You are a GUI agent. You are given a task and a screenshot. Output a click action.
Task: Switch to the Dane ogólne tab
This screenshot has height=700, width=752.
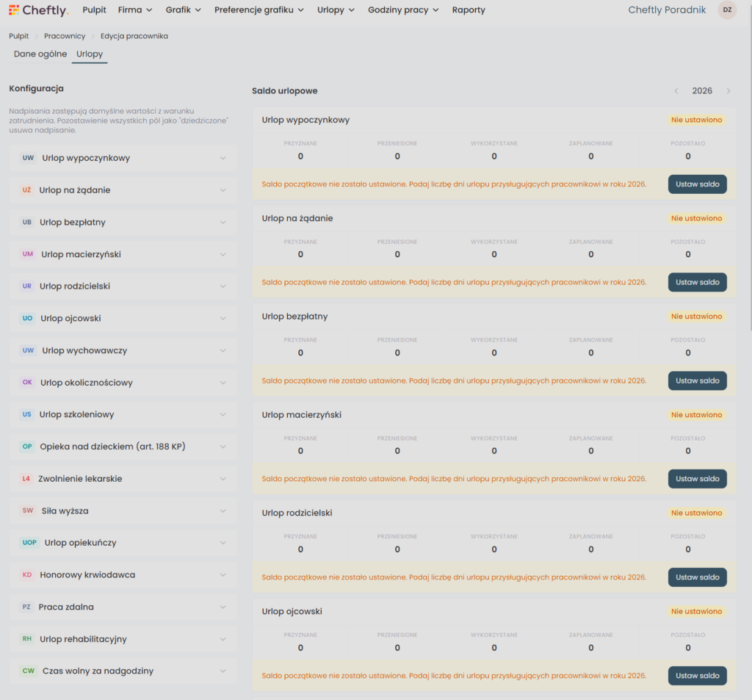coord(40,54)
